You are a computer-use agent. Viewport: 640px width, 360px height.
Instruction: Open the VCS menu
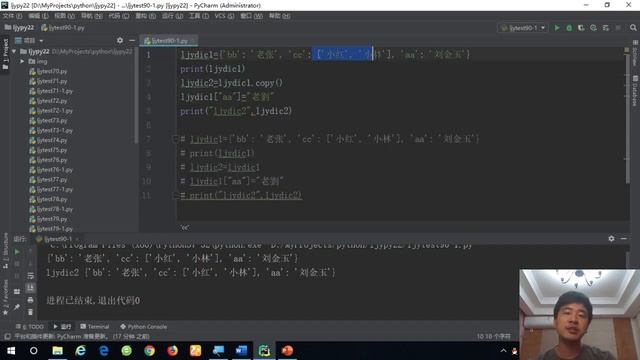pos(224,16)
